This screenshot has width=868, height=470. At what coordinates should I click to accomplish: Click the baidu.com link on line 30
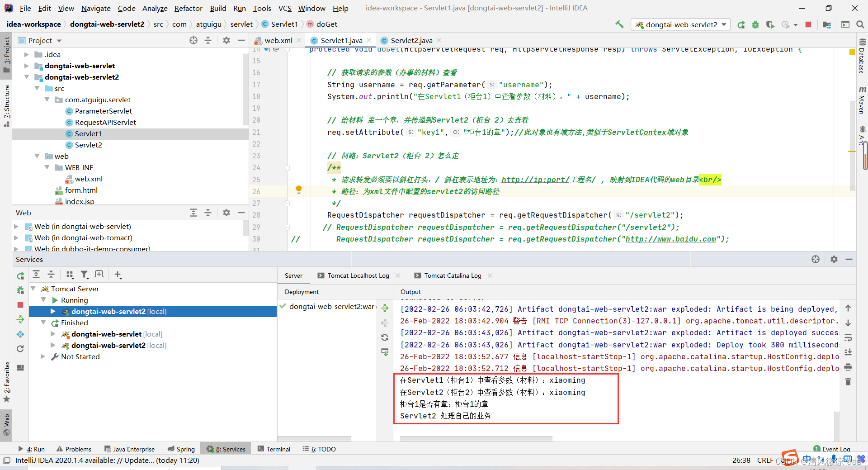[x=671, y=239]
